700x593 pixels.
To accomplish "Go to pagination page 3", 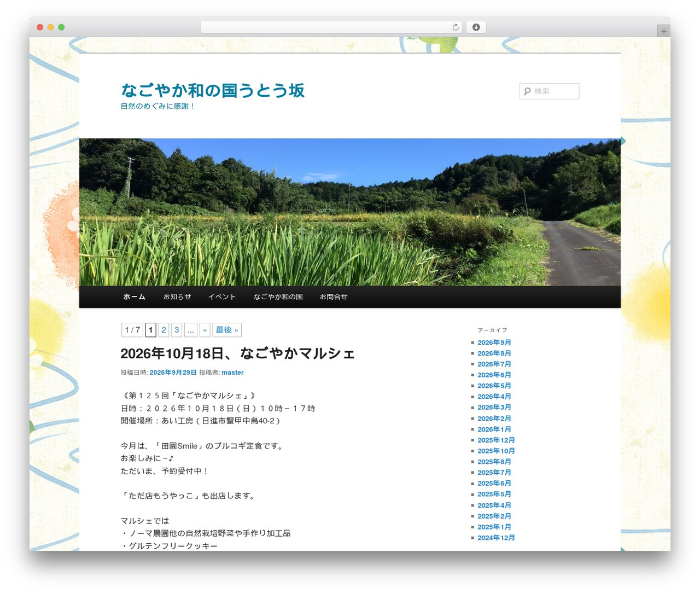I will tap(177, 330).
